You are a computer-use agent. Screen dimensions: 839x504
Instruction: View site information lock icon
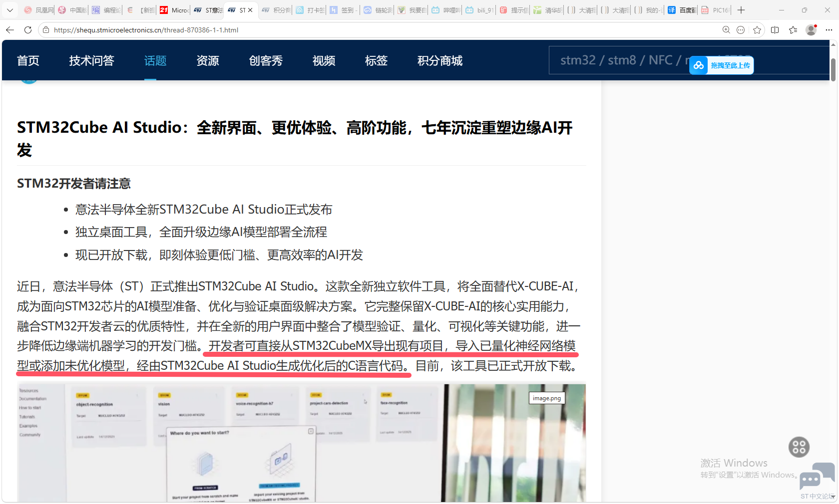pyautogui.click(x=46, y=30)
